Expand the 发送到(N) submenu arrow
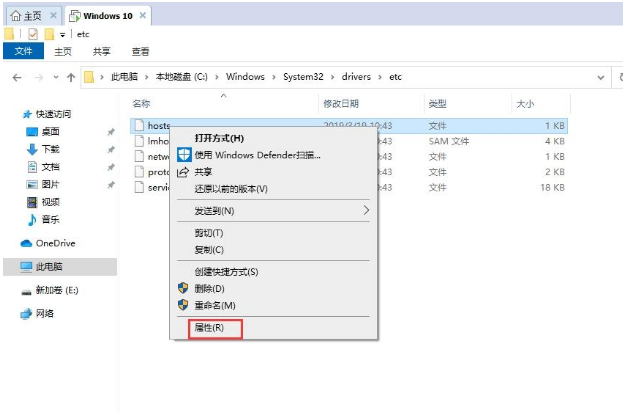623x414 pixels. point(366,210)
